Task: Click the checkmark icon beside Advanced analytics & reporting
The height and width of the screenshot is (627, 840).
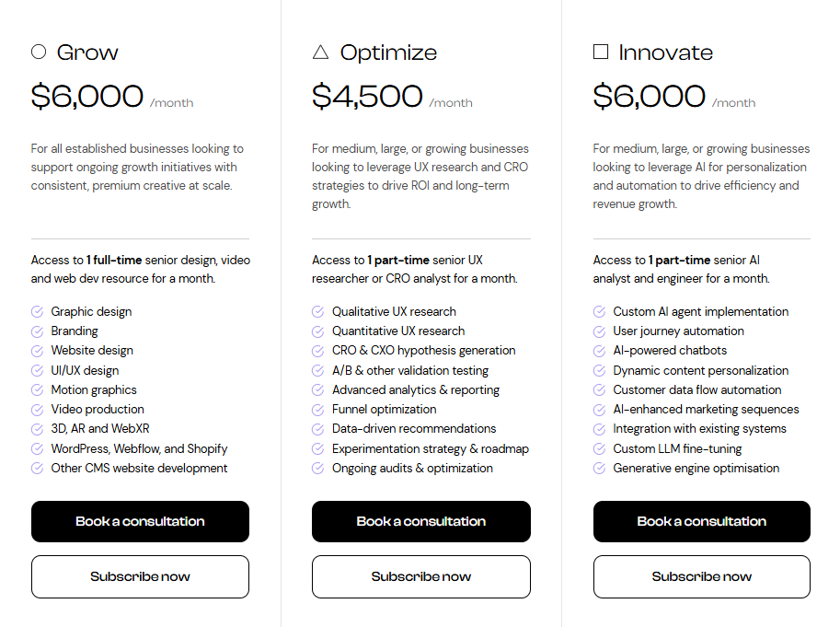Action: click(x=318, y=390)
